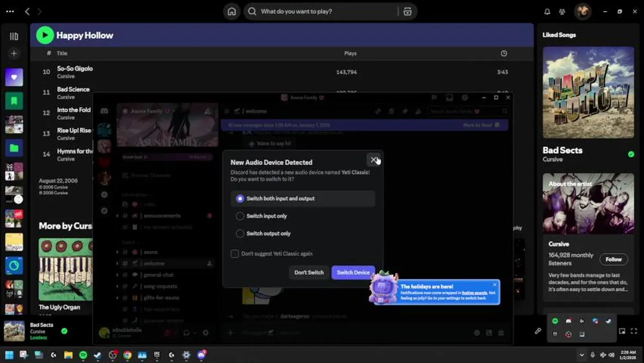This screenshot has width=644, height=363.
Task: Select 'Switch output only' option
Action: pos(302,233)
